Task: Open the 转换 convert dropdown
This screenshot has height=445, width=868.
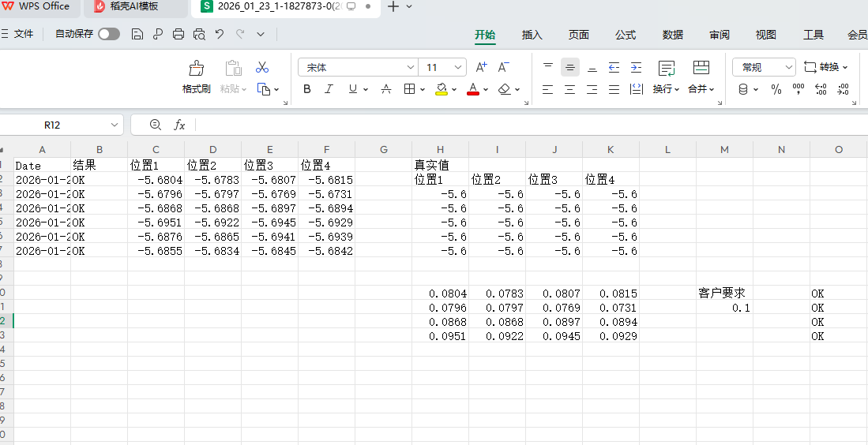Action: [x=826, y=67]
